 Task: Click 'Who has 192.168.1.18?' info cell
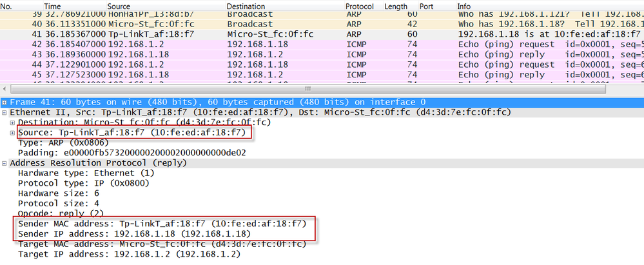coord(551,25)
